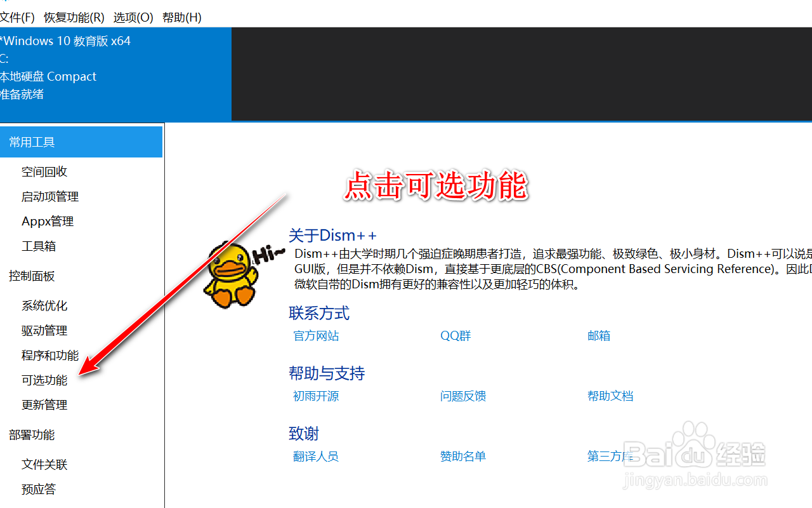Open Appx管理 in the sidebar
This screenshot has width=812, height=508.
click(x=48, y=221)
